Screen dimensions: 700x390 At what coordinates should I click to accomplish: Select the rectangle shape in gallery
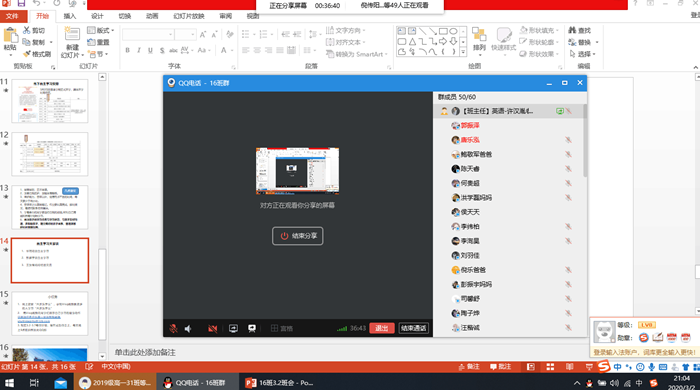coord(443,31)
